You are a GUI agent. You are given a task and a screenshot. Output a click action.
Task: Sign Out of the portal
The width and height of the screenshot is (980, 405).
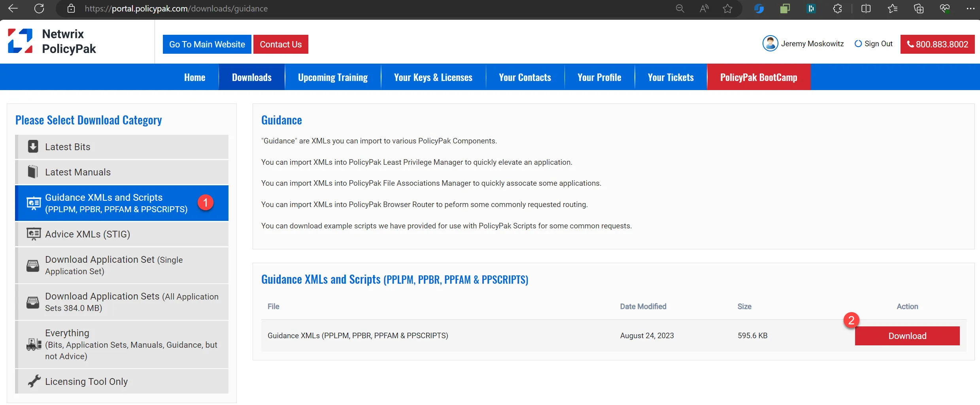(x=878, y=43)
